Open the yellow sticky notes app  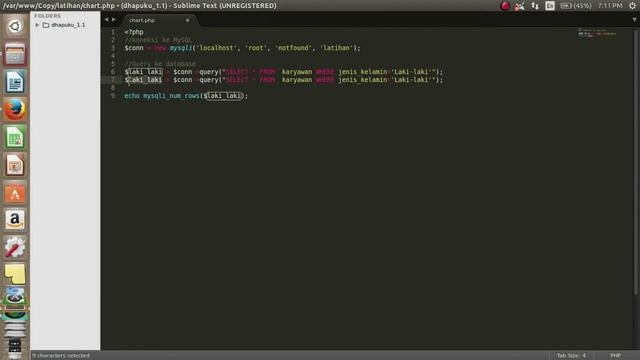click(x=15, y=274)
